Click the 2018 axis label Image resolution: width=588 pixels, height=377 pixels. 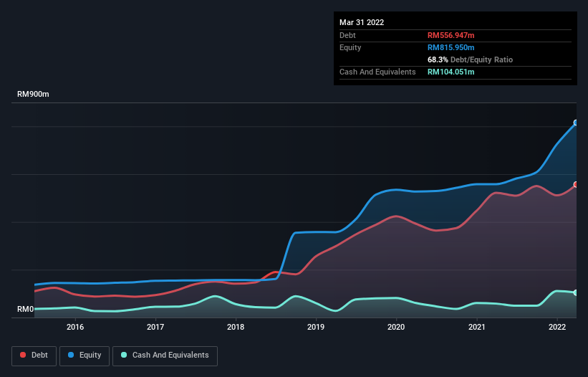click(x=236, y=327)
